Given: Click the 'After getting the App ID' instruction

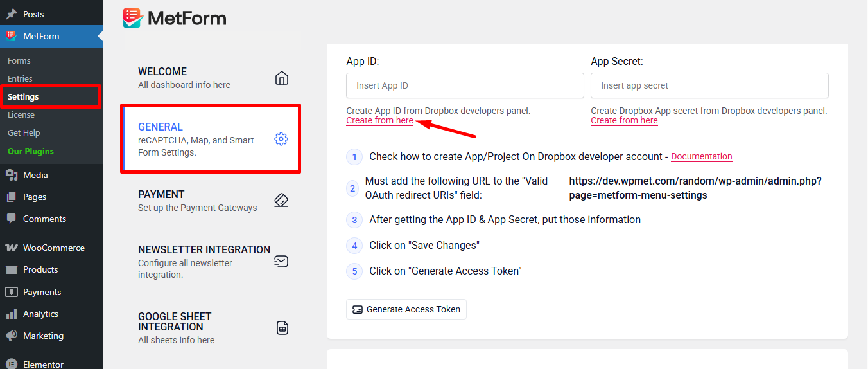Looking at the screenshot, I should click(505, 219).
